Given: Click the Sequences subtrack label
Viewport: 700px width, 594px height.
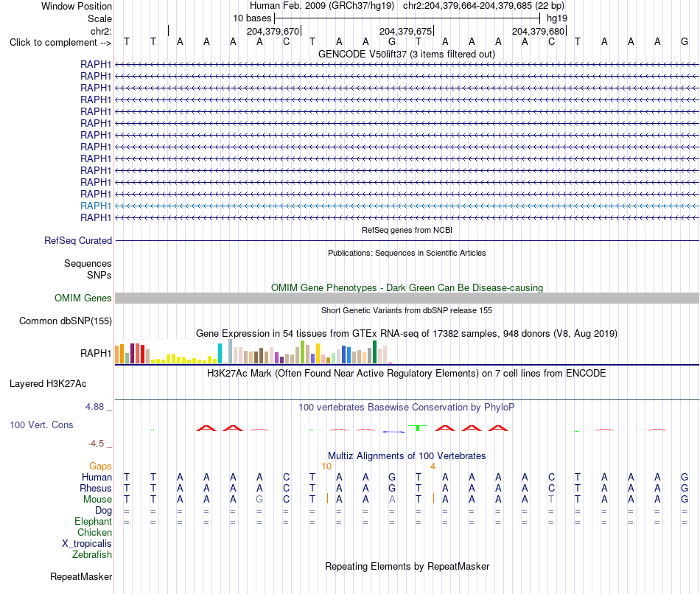Looking at the screenshot, I should [x=88, y=263].
